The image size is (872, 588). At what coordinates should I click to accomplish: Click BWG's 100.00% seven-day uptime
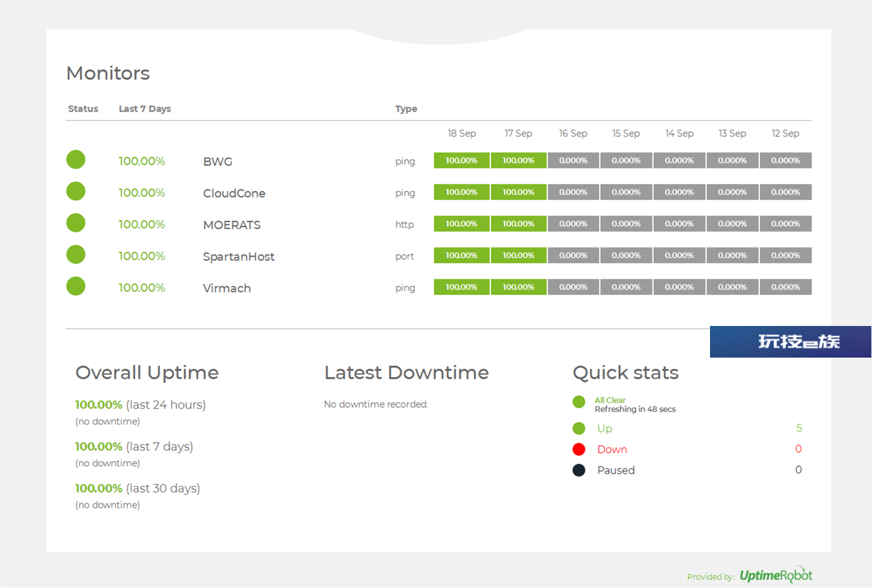coord(142,161)
